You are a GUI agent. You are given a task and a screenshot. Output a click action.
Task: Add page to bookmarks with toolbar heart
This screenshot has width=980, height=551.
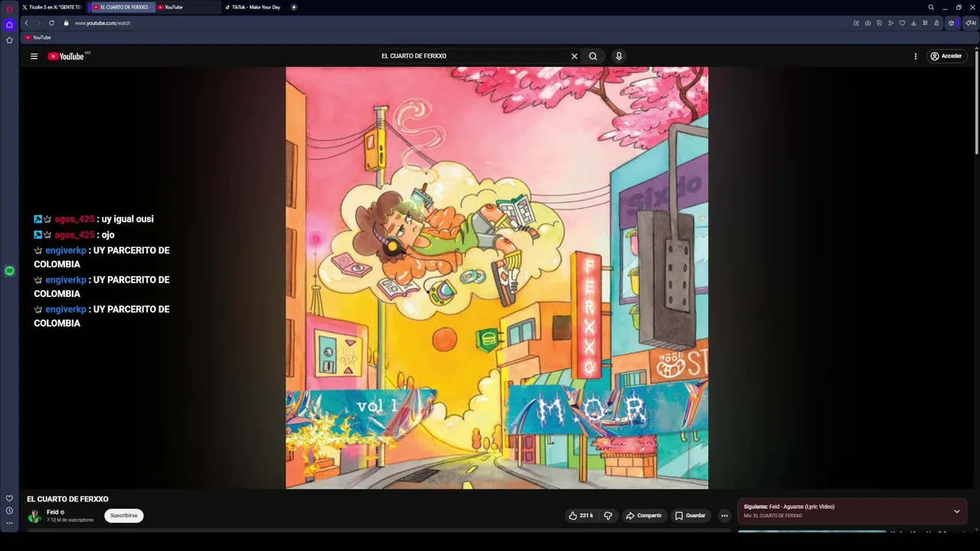point(902,23)
